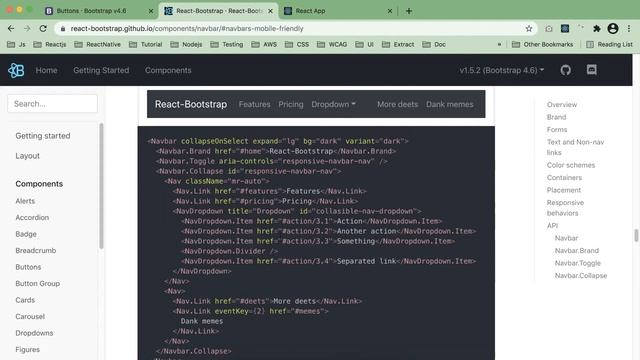Screen dimensions: 640x360
Task: Open a new browser tab
Action: 409,11
